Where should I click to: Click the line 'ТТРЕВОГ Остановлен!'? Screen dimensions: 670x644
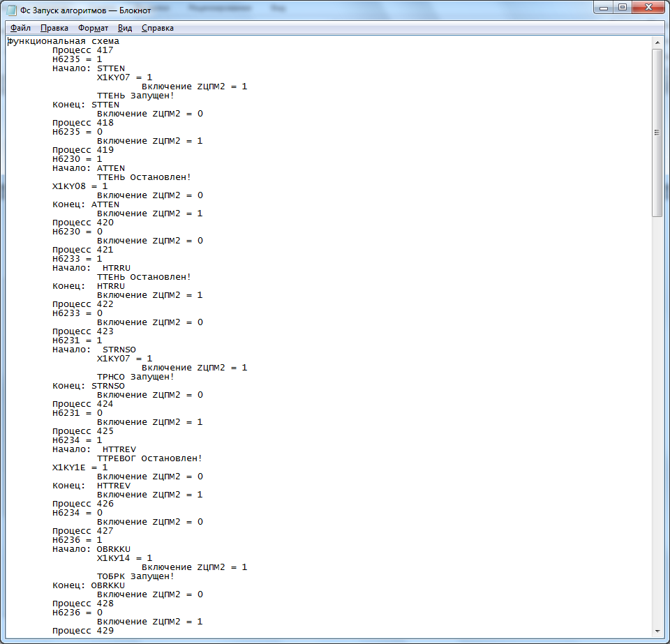tap(149, 458)
